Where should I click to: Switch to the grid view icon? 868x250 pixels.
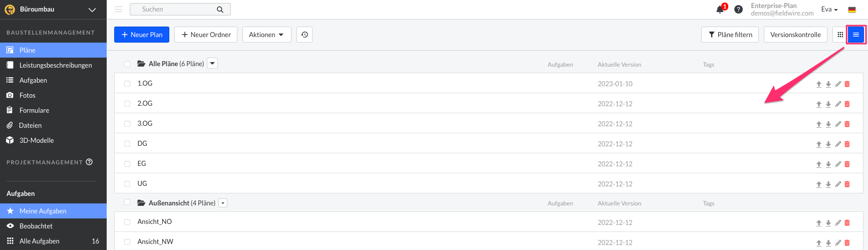coord(840,35)
